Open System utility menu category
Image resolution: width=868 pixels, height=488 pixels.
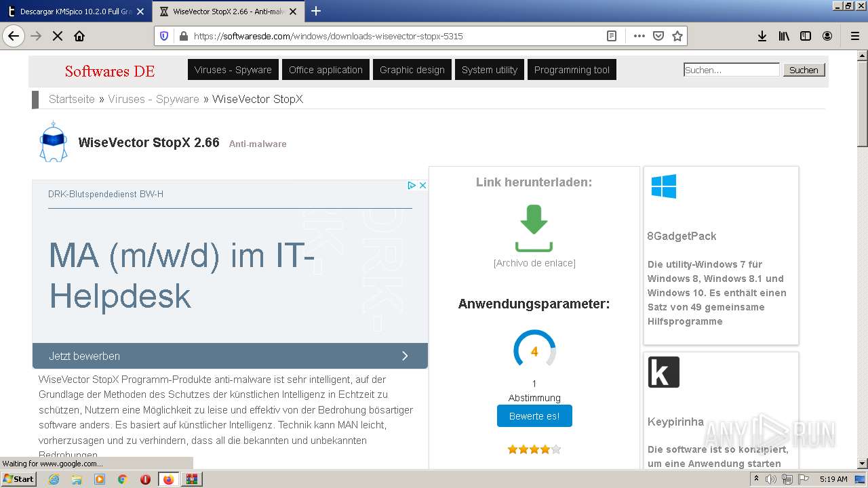point(489,70)
